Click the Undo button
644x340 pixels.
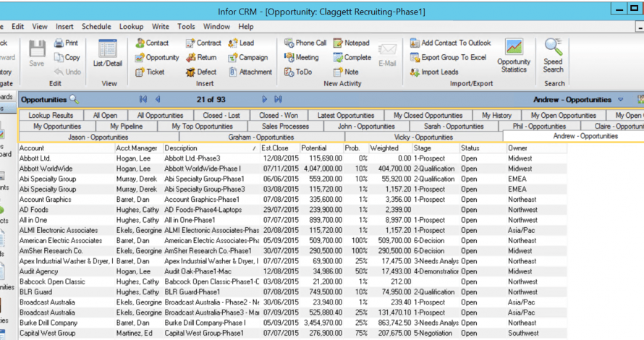click(x=67, y=72)
